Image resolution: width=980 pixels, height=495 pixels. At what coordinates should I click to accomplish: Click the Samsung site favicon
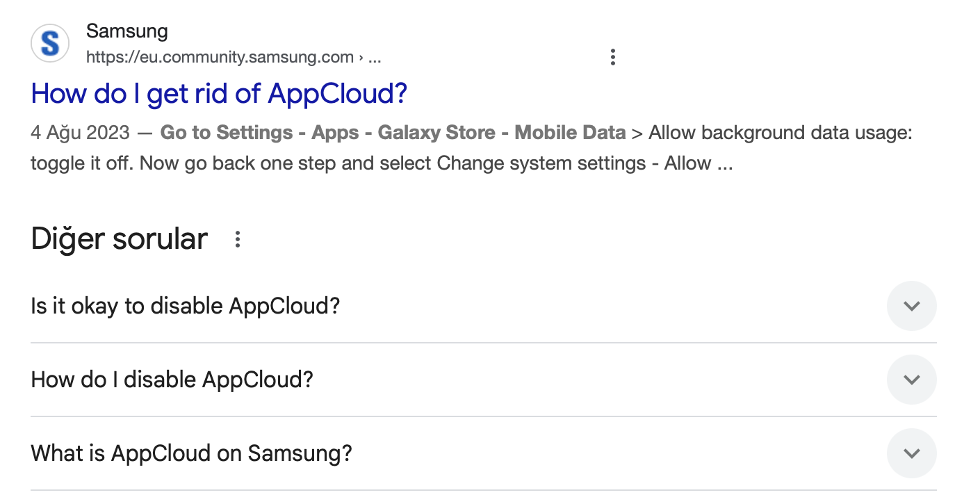pos(50,43)
